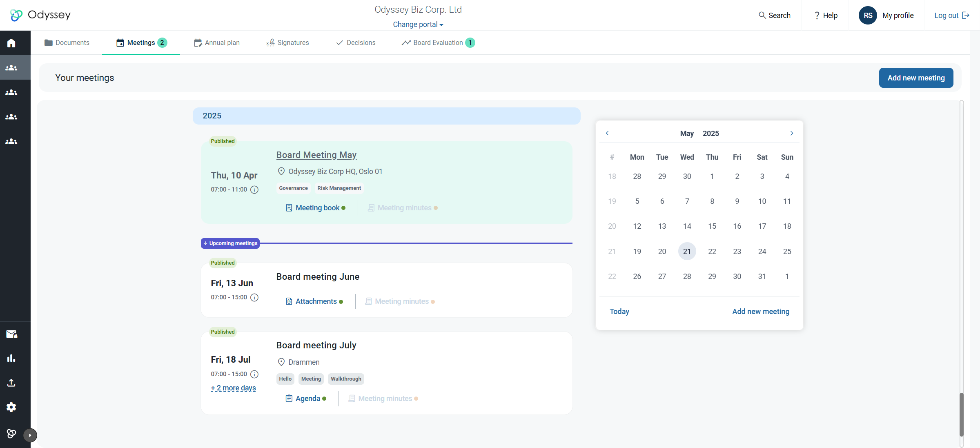980x448 pixels.
Task: Go to previous month in calendar
Action: (x=607, y=134)
